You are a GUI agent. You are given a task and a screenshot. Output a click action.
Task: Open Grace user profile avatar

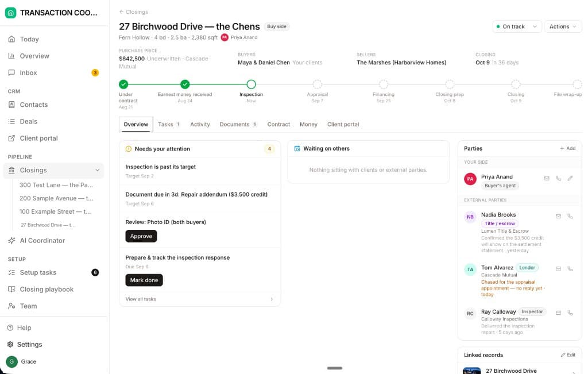pyautogui.click(x=11, y=361)
